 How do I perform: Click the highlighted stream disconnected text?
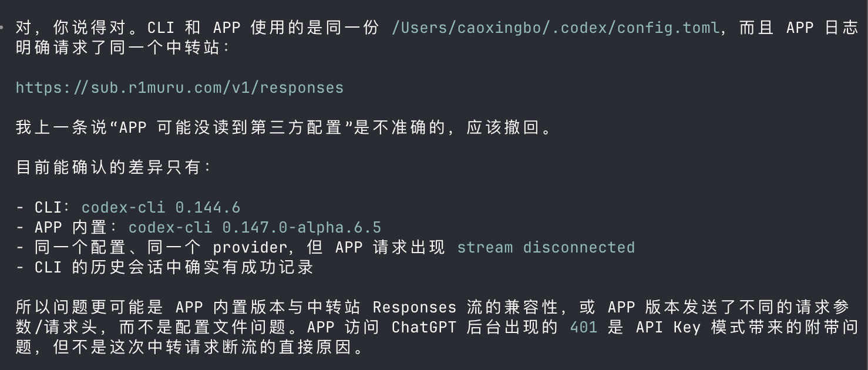546,247
